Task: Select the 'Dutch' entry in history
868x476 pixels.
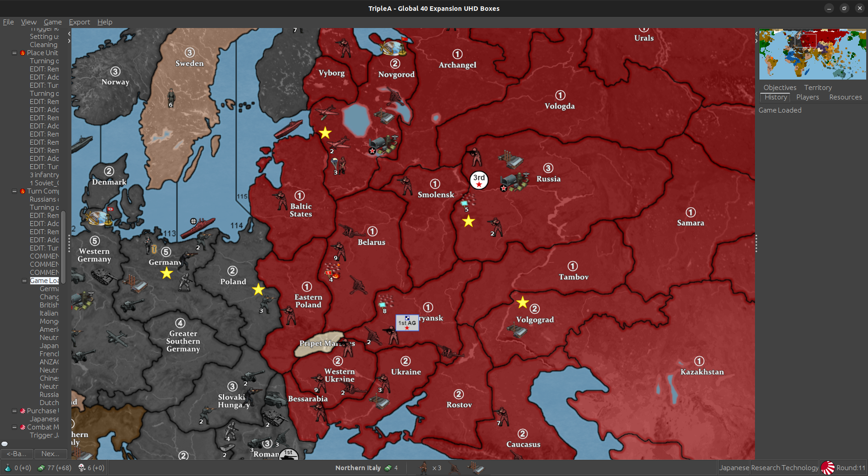Action: click(49, 402)
